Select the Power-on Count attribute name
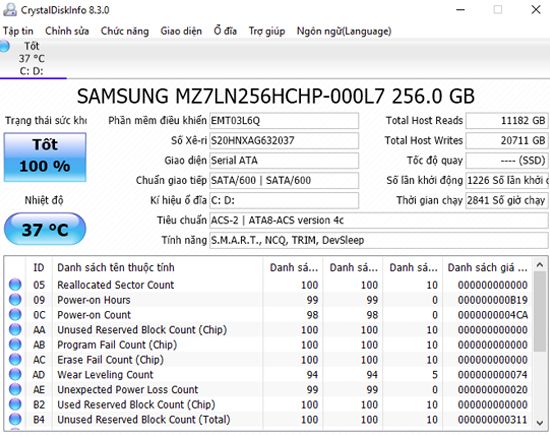The height and width of the screenshot is (435, 550). tap(94, 315)
